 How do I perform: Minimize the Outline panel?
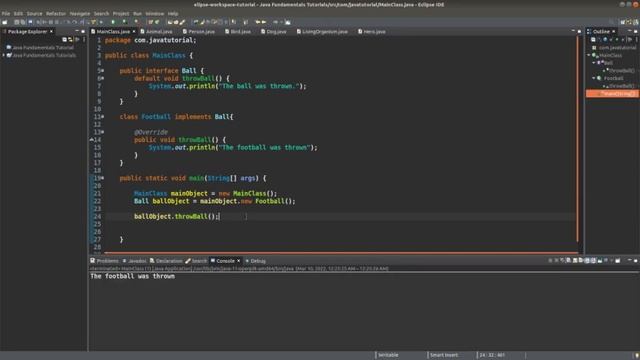tap(629, 31)
